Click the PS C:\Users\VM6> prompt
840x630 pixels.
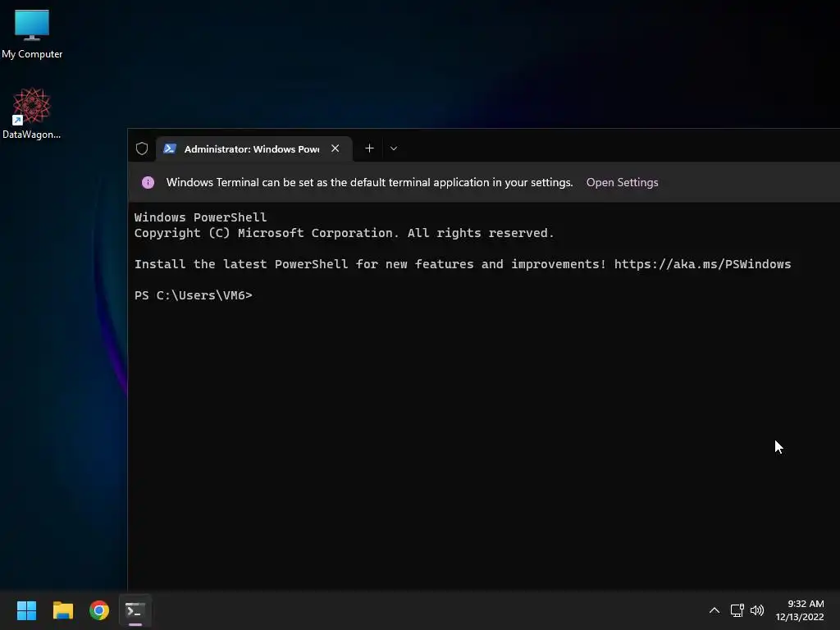[193, 295]
